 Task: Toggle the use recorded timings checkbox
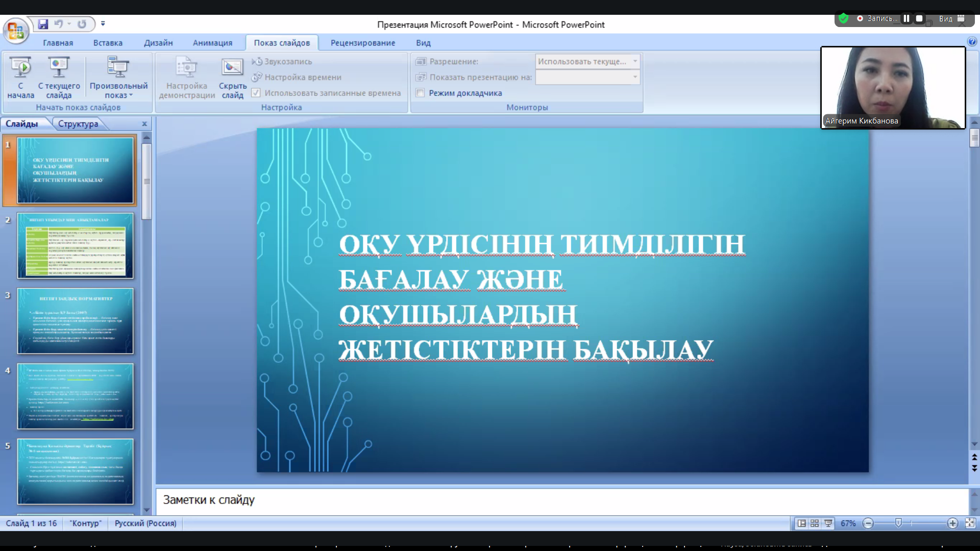click(256, 93)
